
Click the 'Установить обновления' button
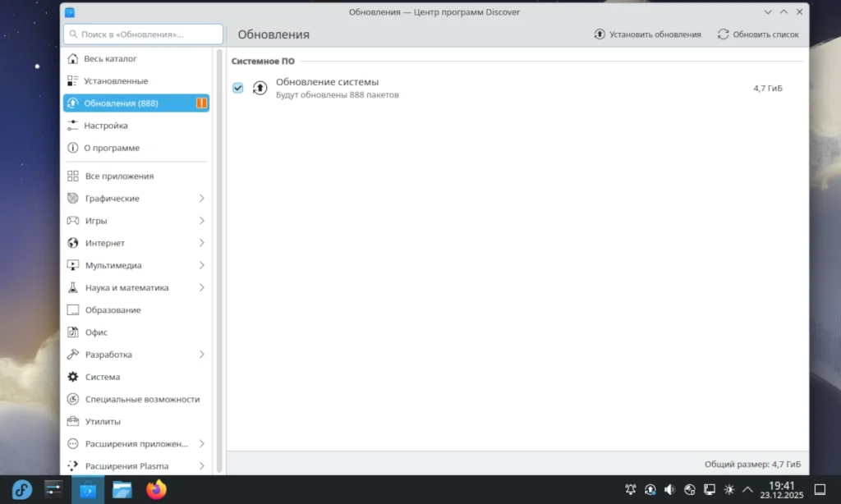tap(647, 34)
